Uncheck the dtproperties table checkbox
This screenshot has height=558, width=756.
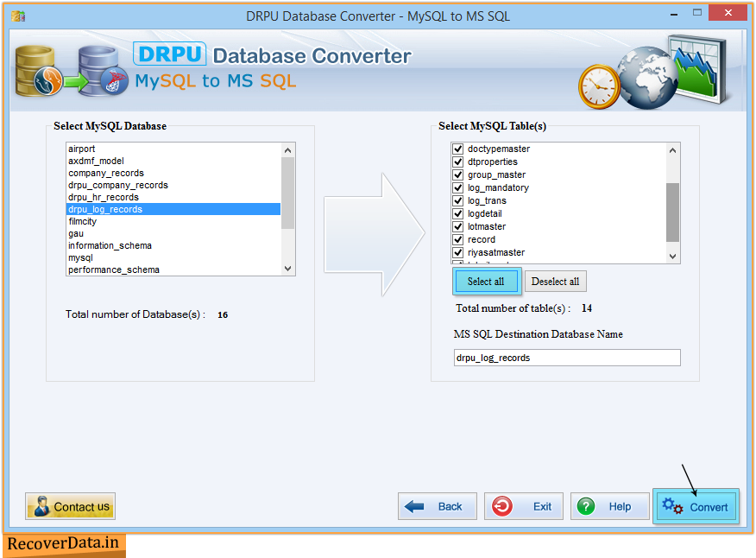[458, 162]
